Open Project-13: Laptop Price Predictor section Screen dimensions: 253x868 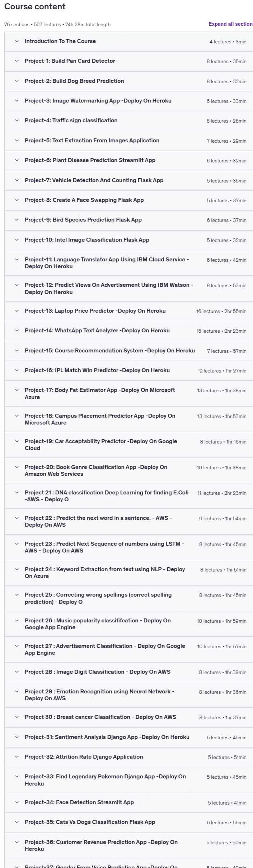pos(128,311)
